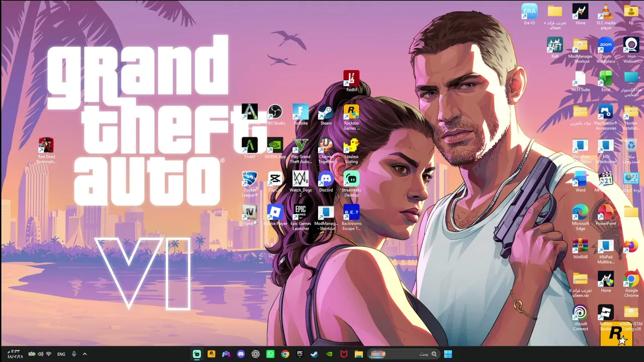Open the Rocket League desktop shortcut
Image resolution: width=644 pixels, height=362 pixels.
[250, 184]
